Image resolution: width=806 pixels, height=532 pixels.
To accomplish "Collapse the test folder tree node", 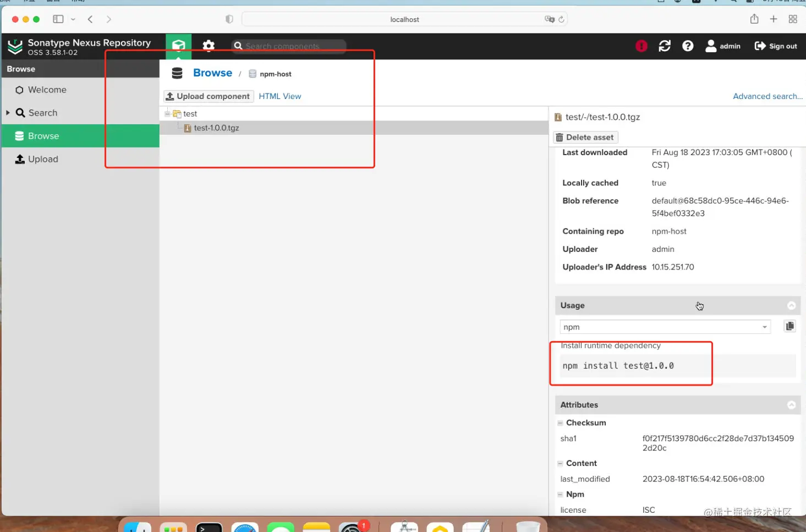I will 167,113.
